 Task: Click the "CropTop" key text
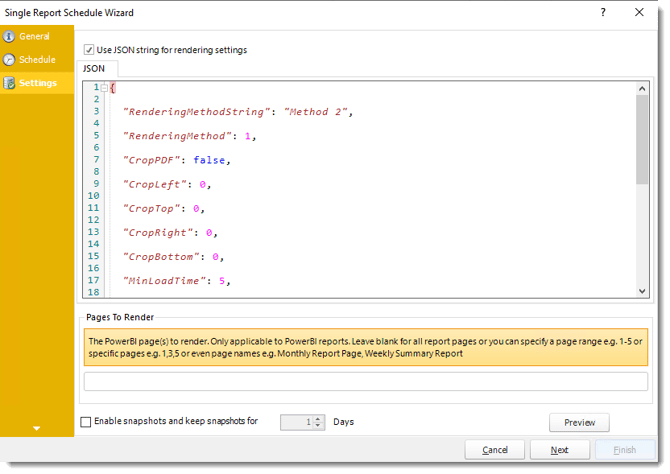pos(152,209)
